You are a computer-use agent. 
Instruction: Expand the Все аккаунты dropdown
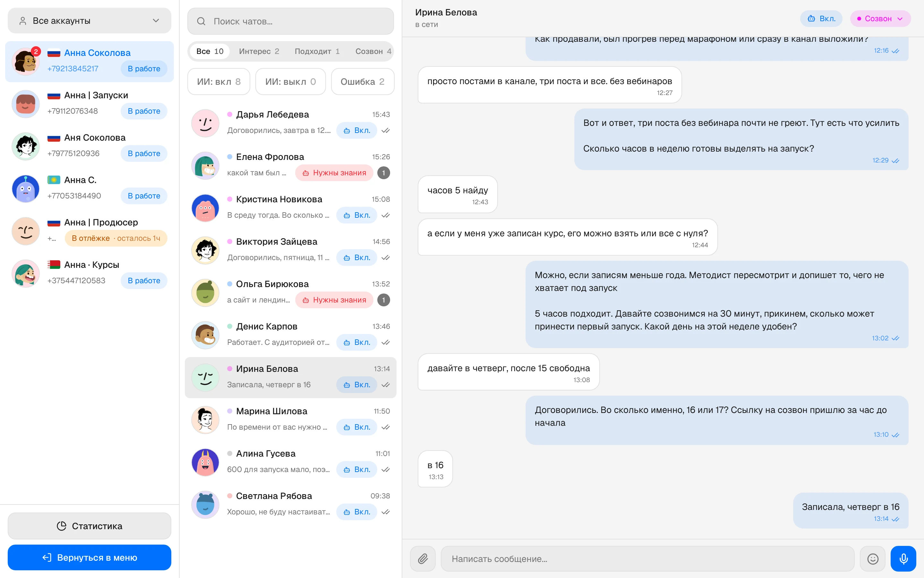click(89, 21)
